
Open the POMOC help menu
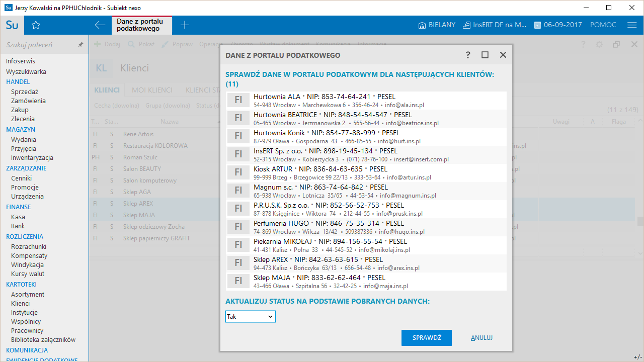click(603, 25)
